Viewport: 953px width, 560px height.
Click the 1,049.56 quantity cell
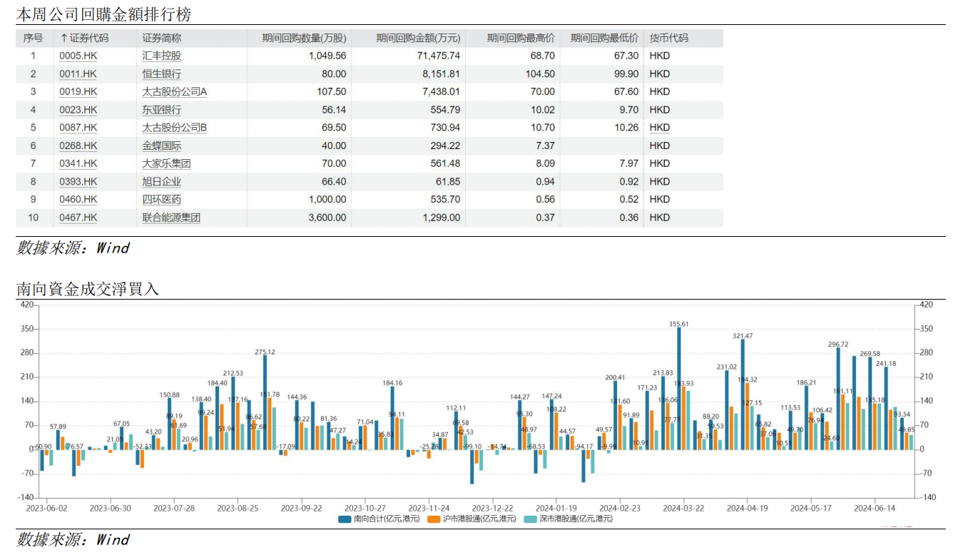click(x=327, y=56)
